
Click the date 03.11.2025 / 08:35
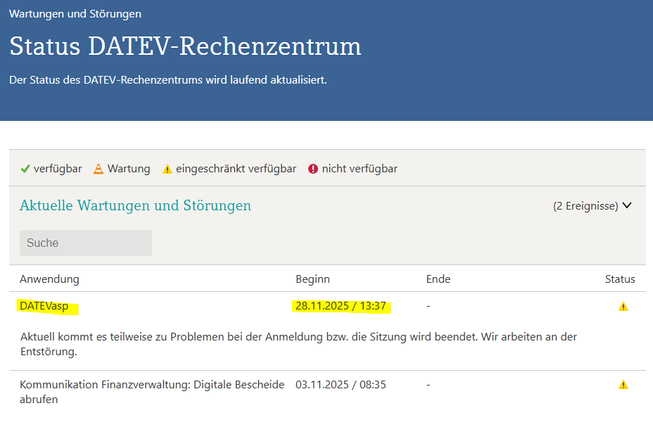[x=341, y=385]
